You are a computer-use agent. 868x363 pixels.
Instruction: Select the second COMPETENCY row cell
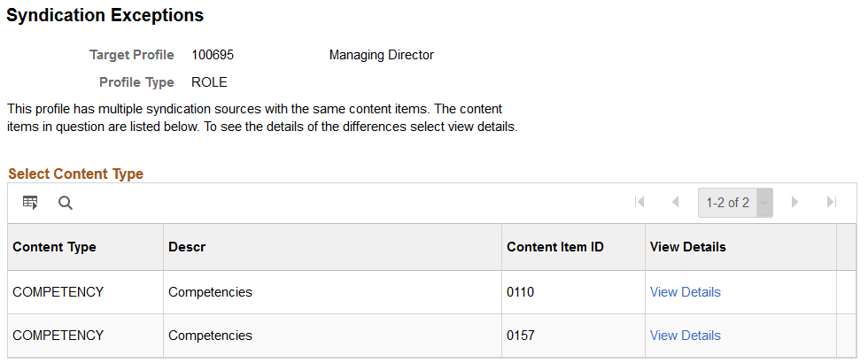(x=58, y=336)
